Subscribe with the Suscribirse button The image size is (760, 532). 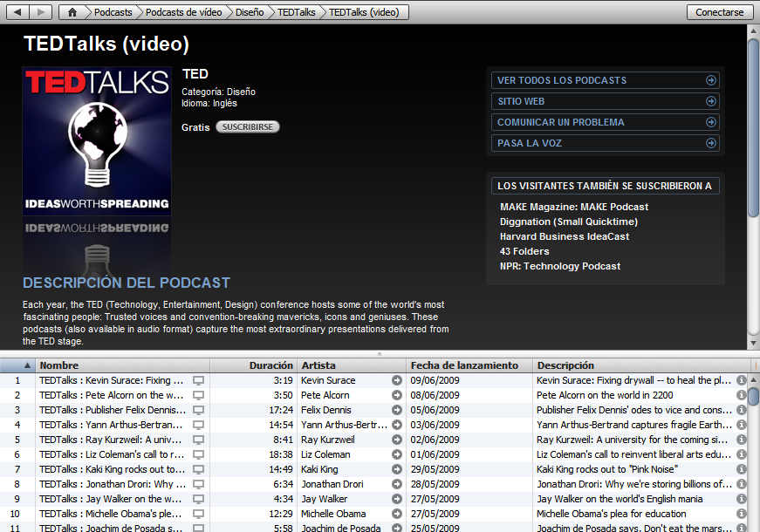click(248, 127)
